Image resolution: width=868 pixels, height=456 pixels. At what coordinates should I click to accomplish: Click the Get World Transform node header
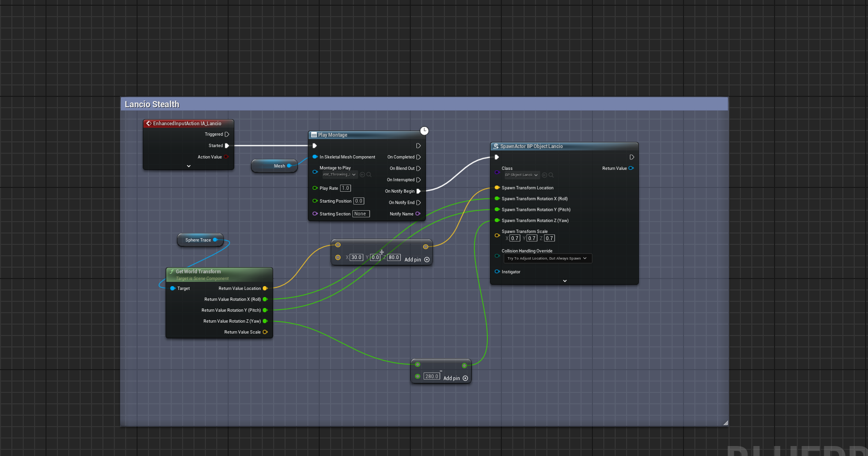click(219, 274)
